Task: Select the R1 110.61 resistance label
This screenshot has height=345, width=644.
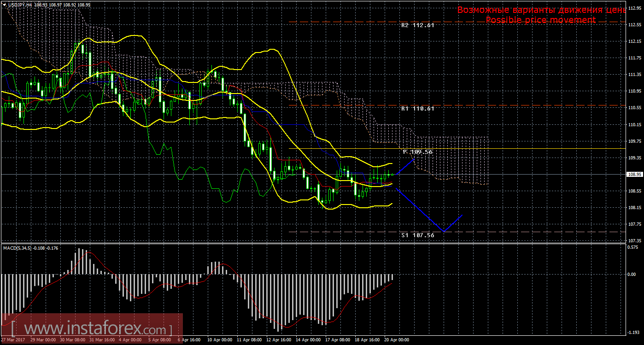Action: pyautogui.click(x=417, y=109)
